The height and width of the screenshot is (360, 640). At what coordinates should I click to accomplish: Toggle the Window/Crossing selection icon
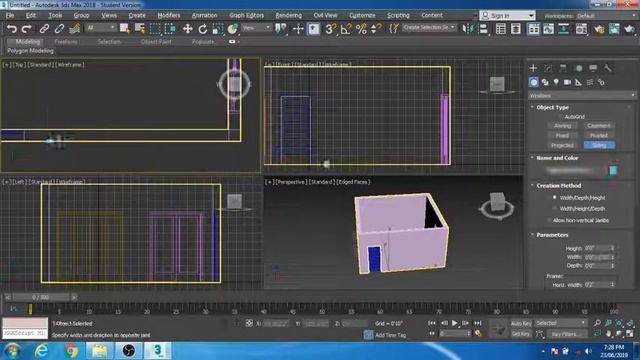tap(170, 29)
